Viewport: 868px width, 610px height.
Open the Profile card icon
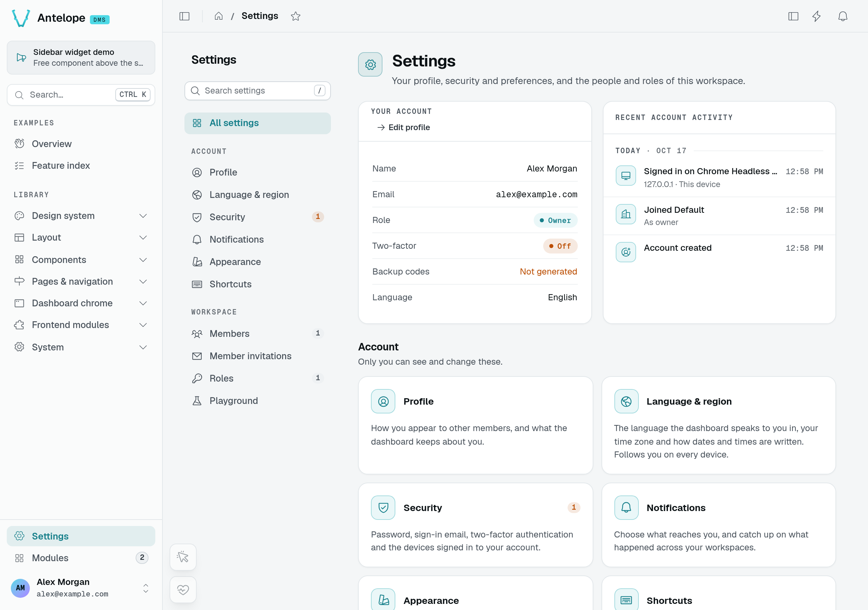[x=383, y=401]
